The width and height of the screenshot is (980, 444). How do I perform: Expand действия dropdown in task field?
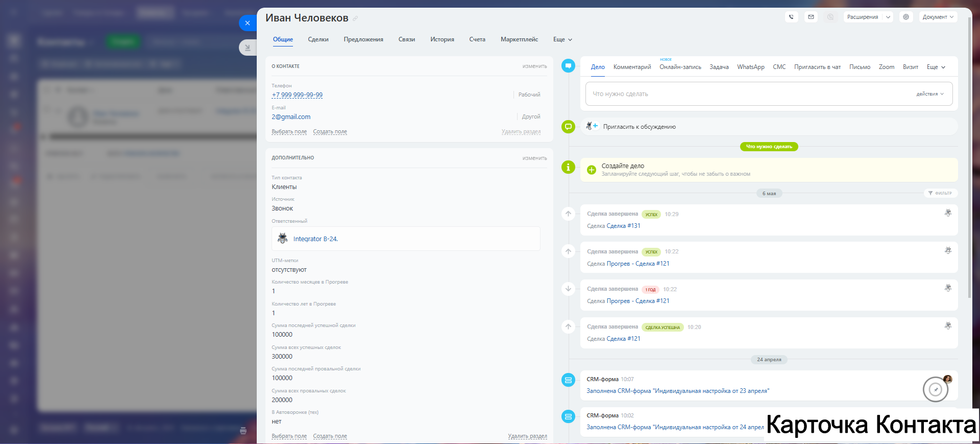(930, 94)
